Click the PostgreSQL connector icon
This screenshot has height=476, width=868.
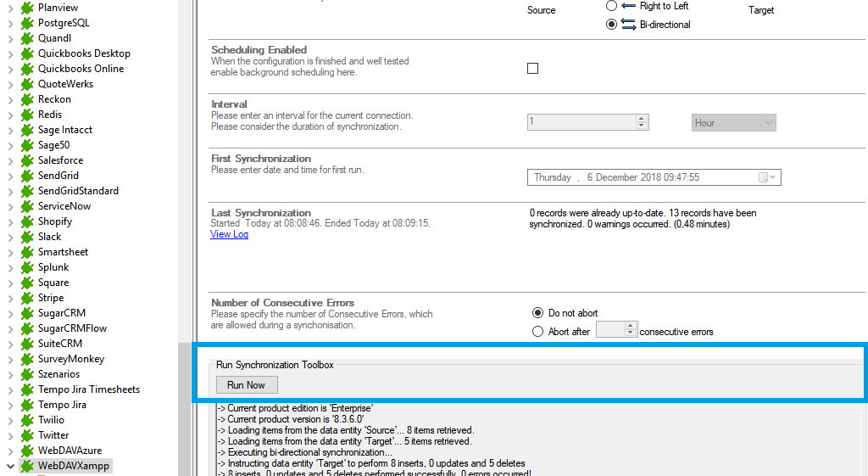(x=27, y=23)
